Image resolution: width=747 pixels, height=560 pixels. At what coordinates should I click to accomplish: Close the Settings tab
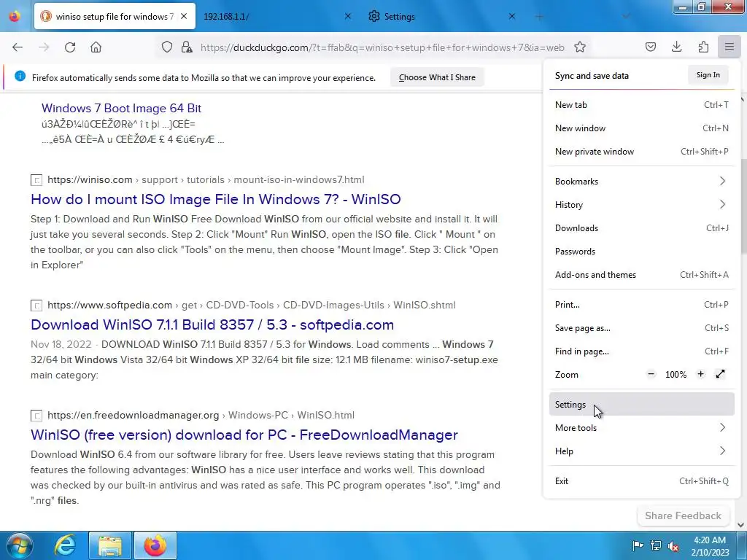pyautogui.click(x=511, y=16)
